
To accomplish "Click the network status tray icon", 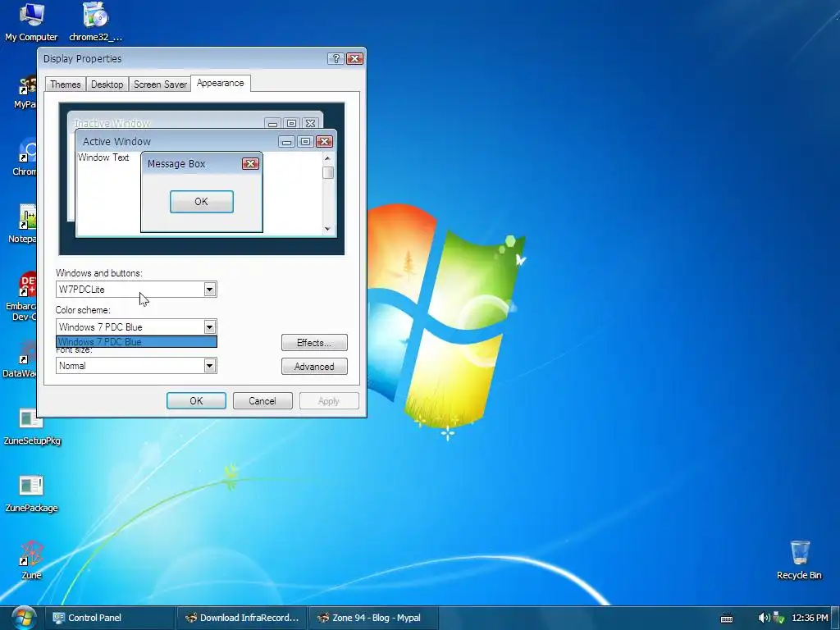I will point(779,618).
